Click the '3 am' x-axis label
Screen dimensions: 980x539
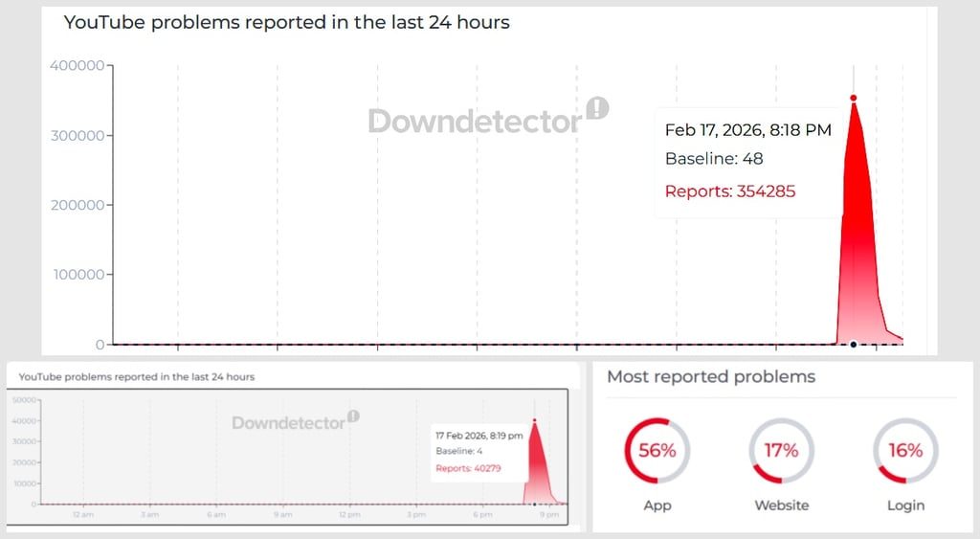pos(149,515)
